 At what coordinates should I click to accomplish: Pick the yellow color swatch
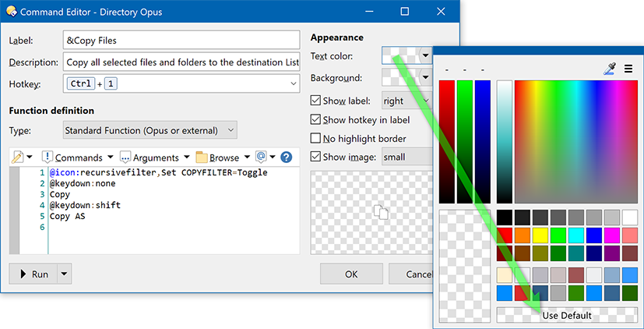click(x=540, y=235)
